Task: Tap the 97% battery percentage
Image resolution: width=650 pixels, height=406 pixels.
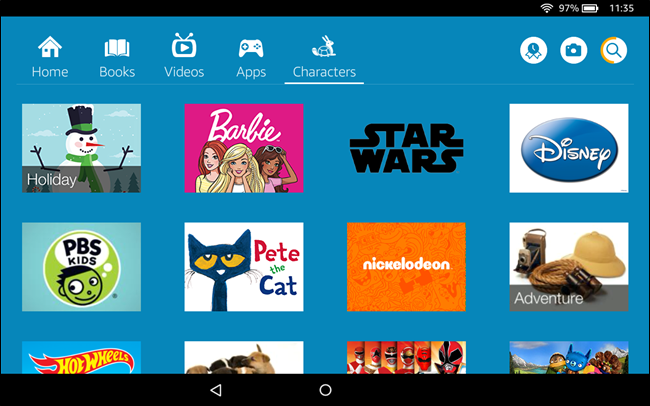Action: [568, 8]
